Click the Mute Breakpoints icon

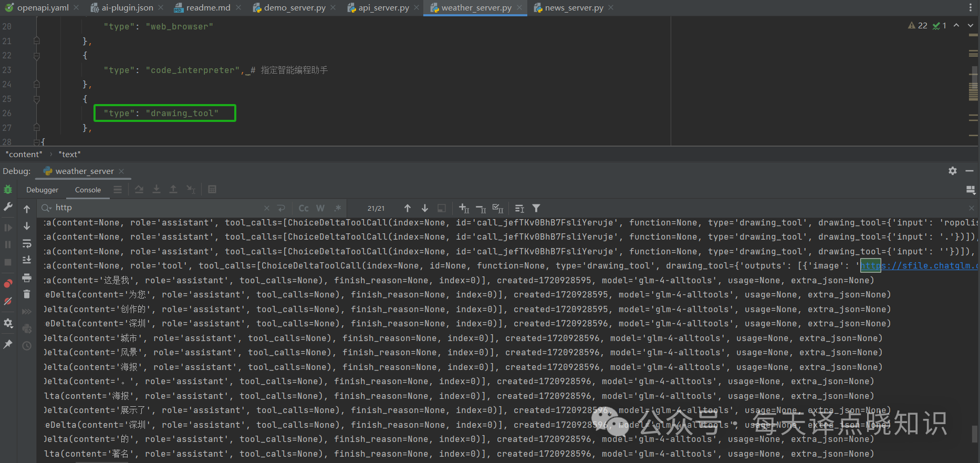8,301
